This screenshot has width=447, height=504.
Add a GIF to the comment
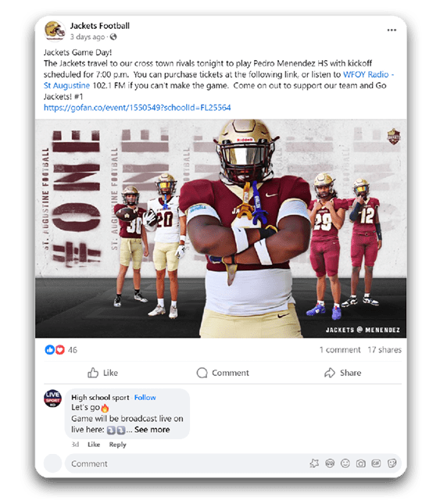click(377, 463)
